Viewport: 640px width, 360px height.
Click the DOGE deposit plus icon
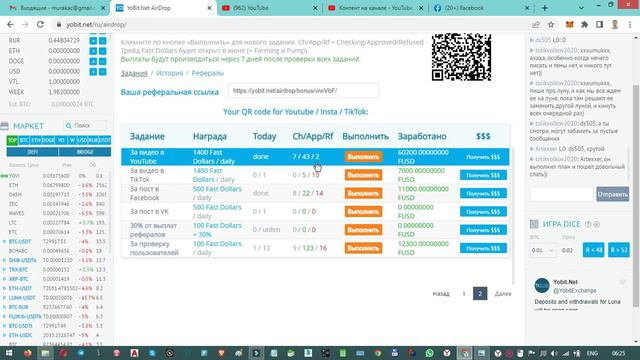(93, 61)
